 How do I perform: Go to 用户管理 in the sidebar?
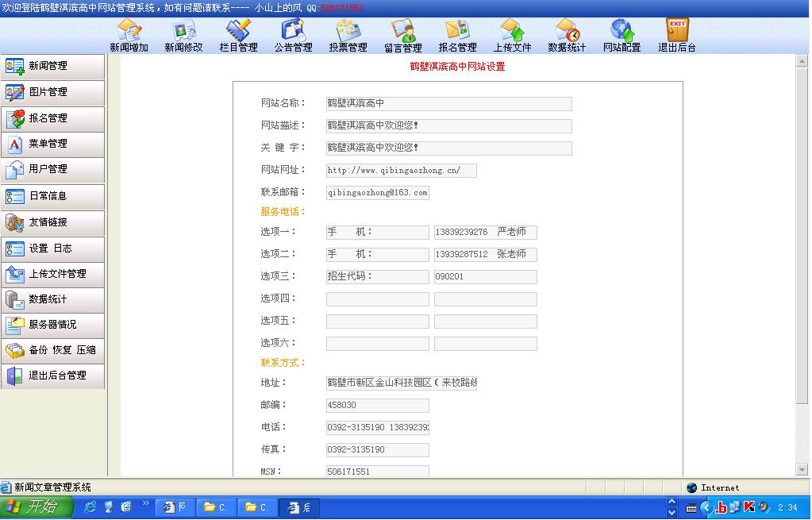[52, 170]
